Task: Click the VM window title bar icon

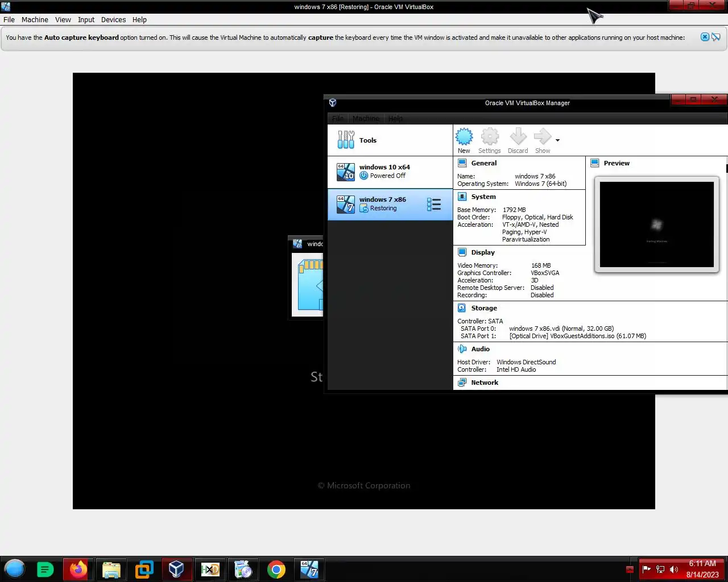Action: point(6,7)
